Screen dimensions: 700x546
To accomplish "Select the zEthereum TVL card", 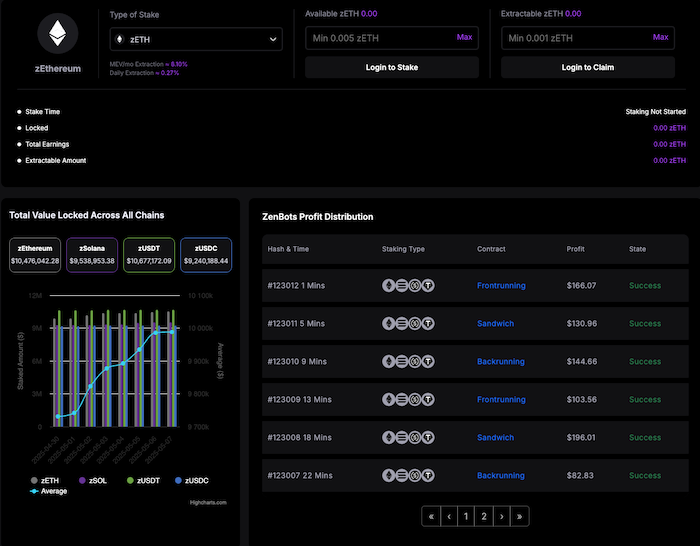I will pyautogui.click(x=35, y=255).
